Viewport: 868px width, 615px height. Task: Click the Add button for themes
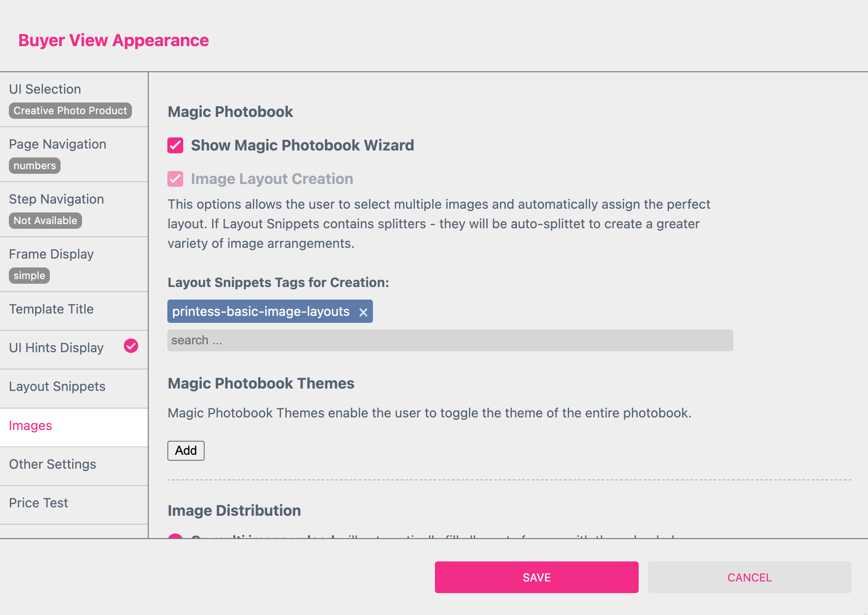coord(186,451)
